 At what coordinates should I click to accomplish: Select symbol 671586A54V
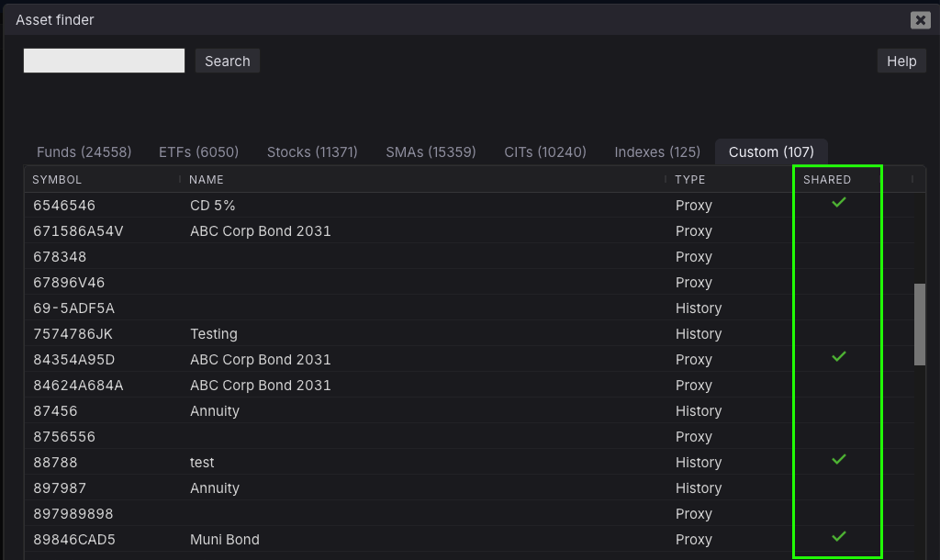click(x=79, y=231)
